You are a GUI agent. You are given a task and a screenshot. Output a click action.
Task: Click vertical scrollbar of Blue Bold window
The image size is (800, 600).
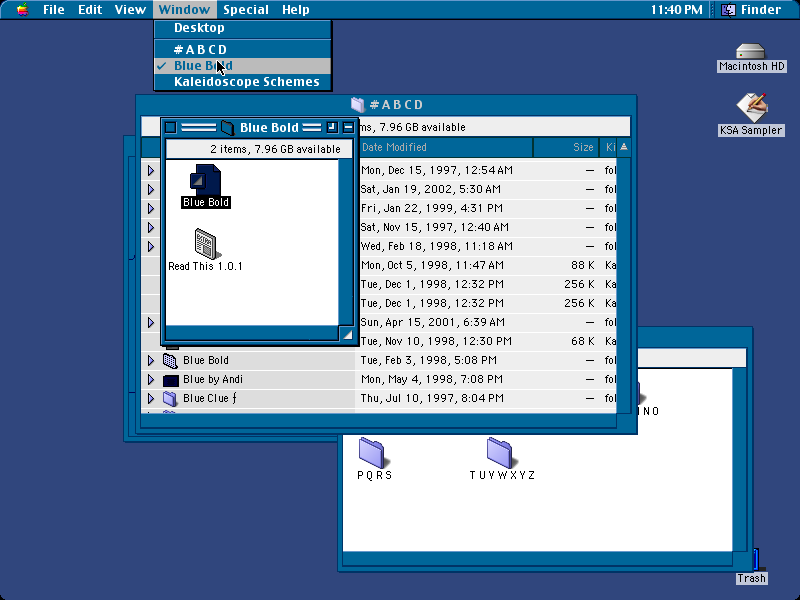pyautogui.click(x=346, y=242)
